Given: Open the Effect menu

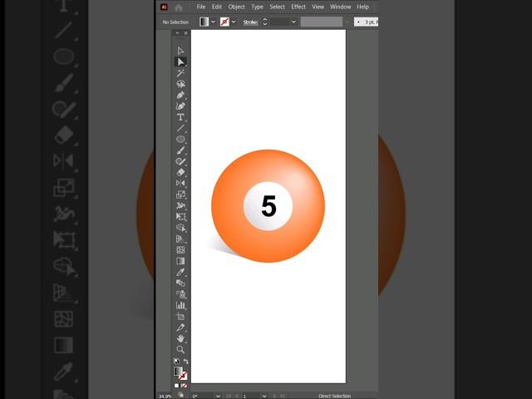Looking at the screenshot, I should tap(298, 7).
